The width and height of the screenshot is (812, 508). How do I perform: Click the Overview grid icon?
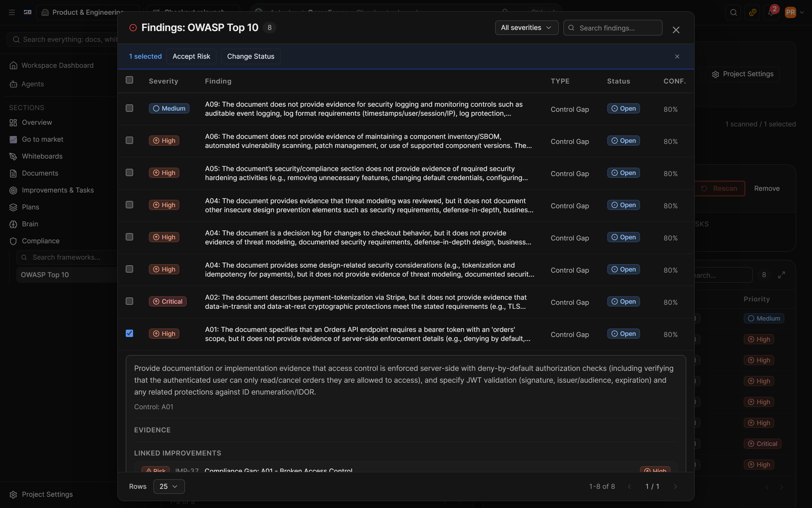pyautogui.click(x=13, y=123)
